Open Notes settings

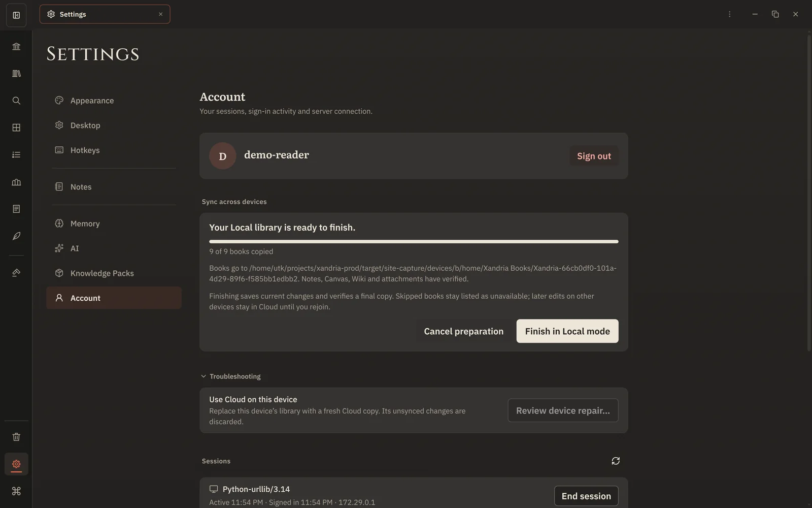coord(114,187)
